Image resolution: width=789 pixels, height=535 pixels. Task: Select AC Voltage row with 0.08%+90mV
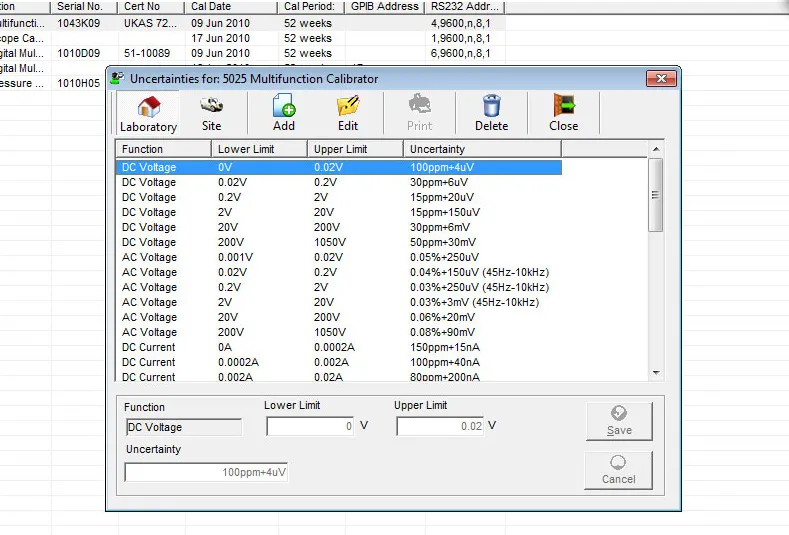(x=339, y=332)
